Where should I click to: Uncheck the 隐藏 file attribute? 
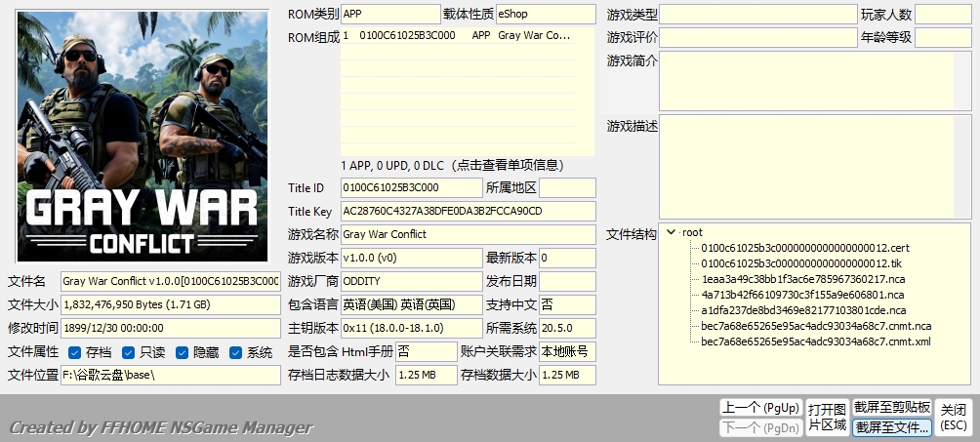point(182,352)
